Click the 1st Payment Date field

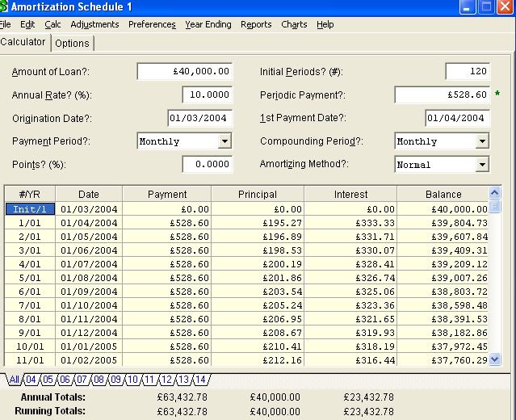[457, 118]
